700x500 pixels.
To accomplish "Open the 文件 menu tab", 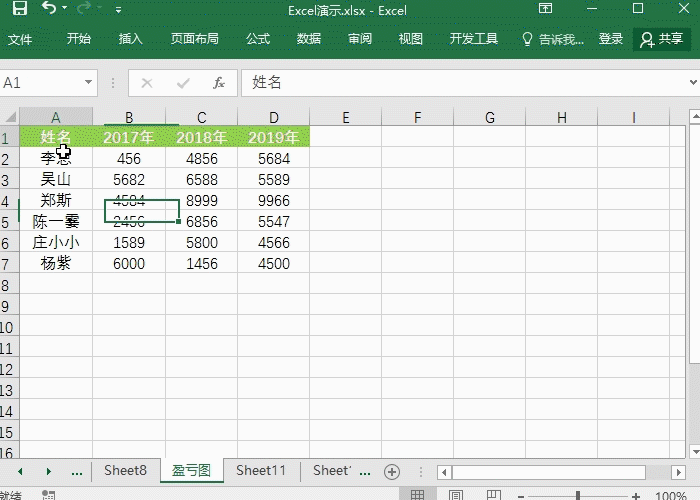I will click(20, 39).
